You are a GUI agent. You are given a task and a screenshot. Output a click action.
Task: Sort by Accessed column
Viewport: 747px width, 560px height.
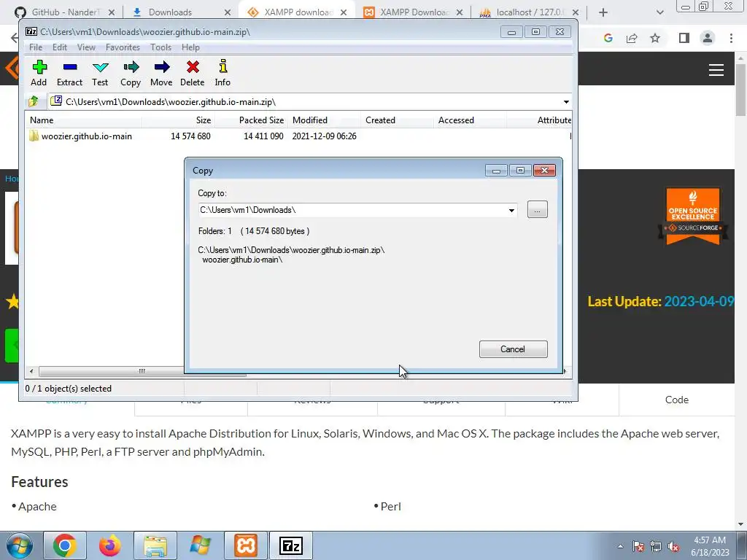(471, 120)
